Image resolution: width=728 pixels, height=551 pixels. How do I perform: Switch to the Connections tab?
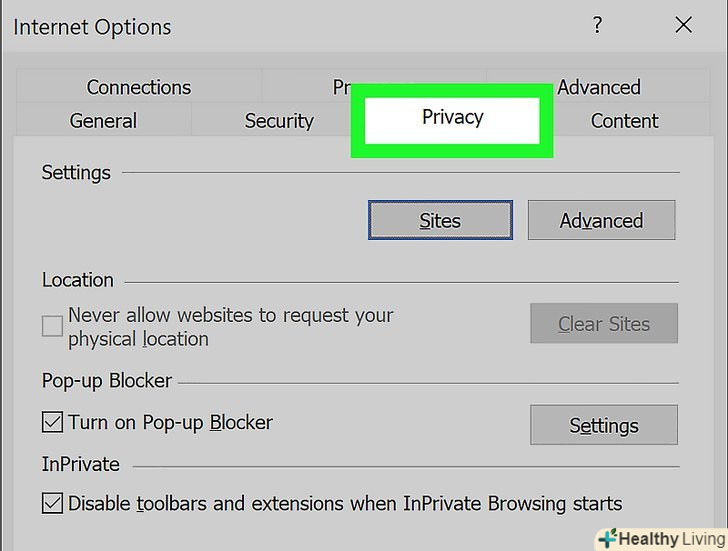point(138,87)
